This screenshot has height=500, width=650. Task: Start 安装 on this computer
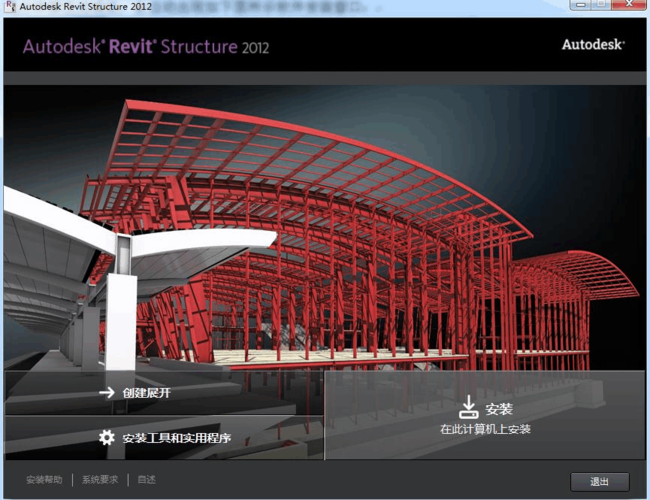pyautogui.click(x=485, y=415)
